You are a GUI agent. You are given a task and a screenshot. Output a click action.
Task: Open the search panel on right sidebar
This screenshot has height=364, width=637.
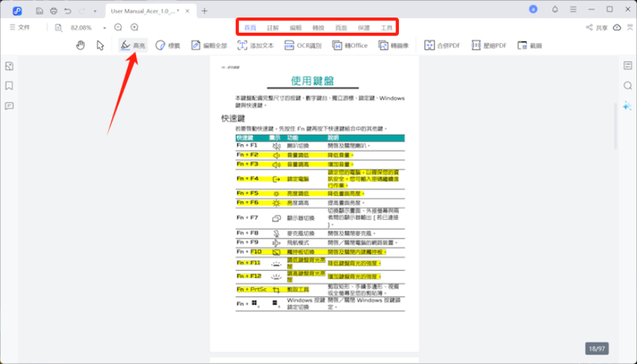(x=628, y=86)
